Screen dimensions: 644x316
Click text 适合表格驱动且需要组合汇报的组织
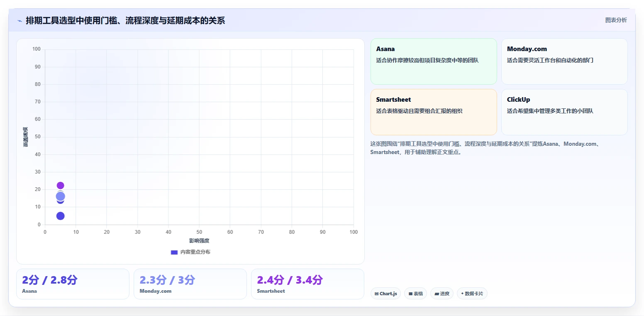pyautogui.click(x=419, y=111)
